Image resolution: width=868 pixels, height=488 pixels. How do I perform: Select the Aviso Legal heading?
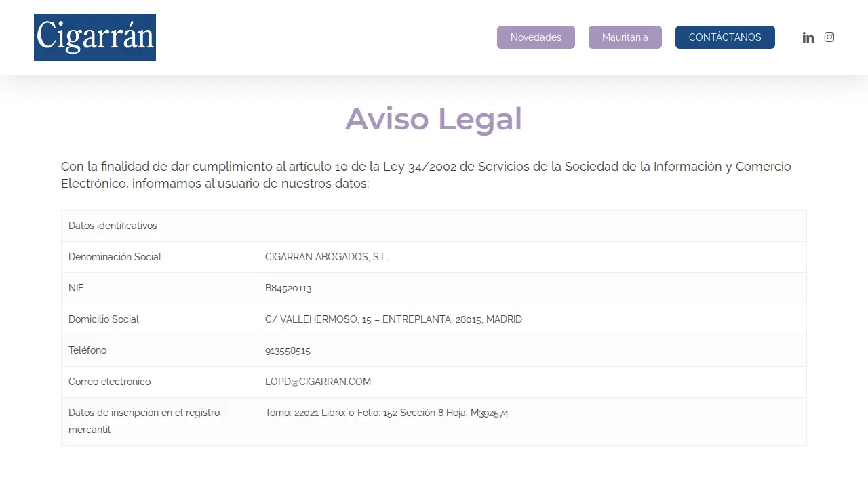(x=434, y=119)
